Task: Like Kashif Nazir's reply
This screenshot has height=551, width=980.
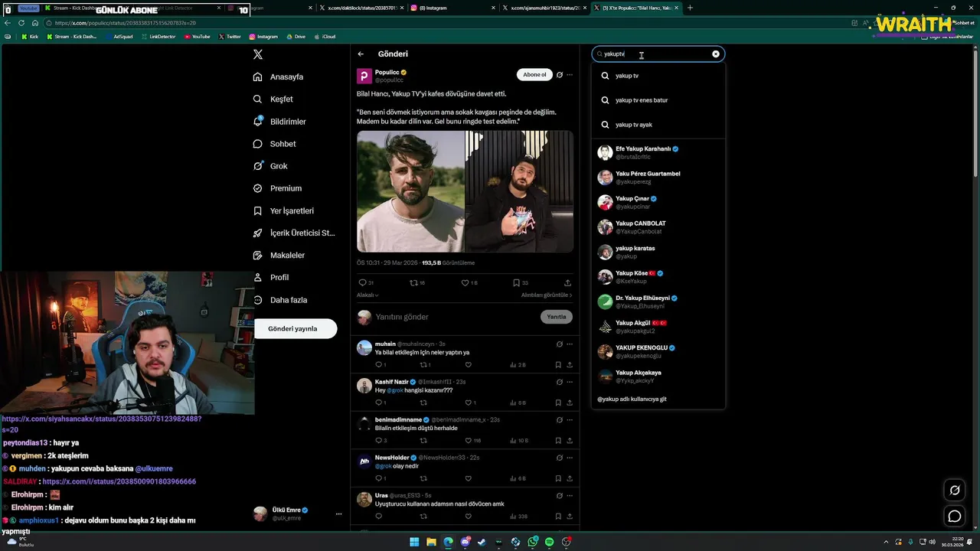Action: click(470, 403)
